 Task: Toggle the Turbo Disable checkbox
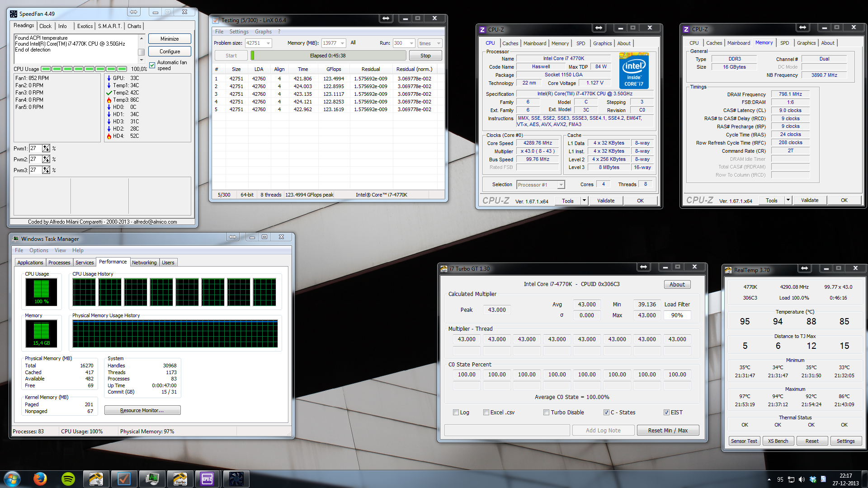[547, 413]
